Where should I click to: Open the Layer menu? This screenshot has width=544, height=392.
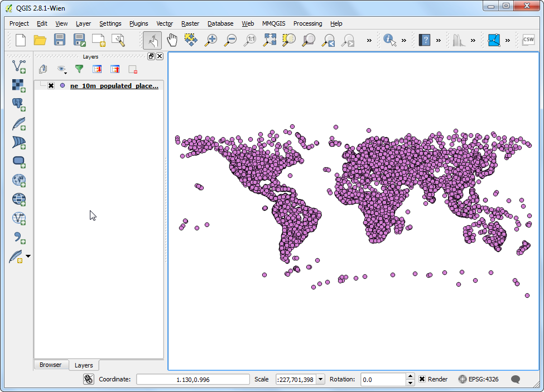[83, 23]
